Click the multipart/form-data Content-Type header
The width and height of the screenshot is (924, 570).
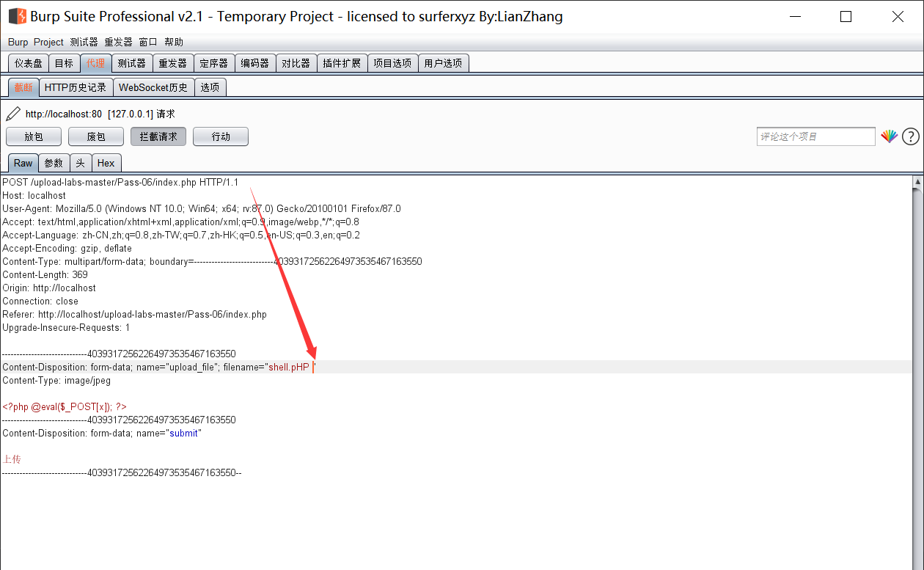click(x=212, y=261)
